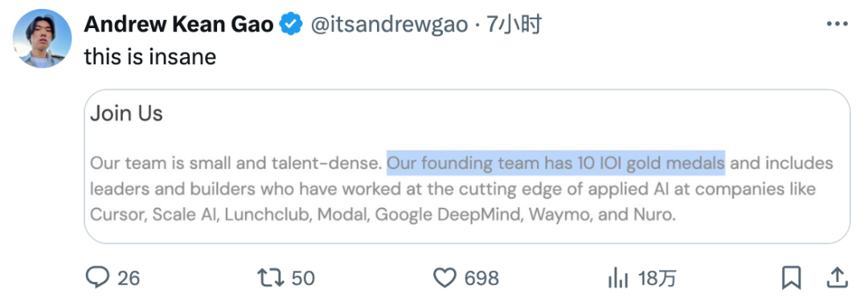Image resolution: width=868 pixels, height=302 pixels.
Task: Click the 'Join Us' heading in the image
Action: point(126,113)
